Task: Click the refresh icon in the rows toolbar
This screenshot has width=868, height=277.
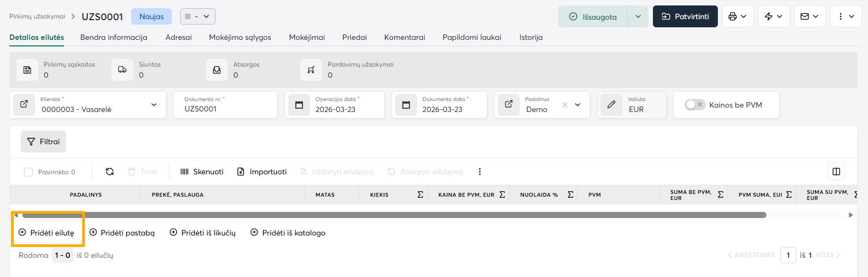Action: click(x=110, y=172)
